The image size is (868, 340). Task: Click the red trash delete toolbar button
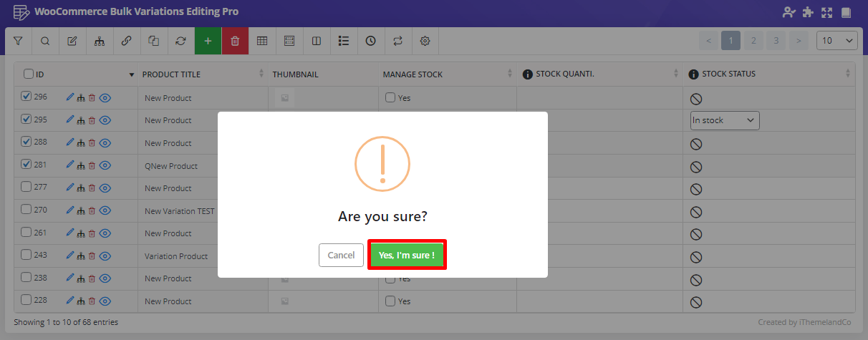point(235,41)
